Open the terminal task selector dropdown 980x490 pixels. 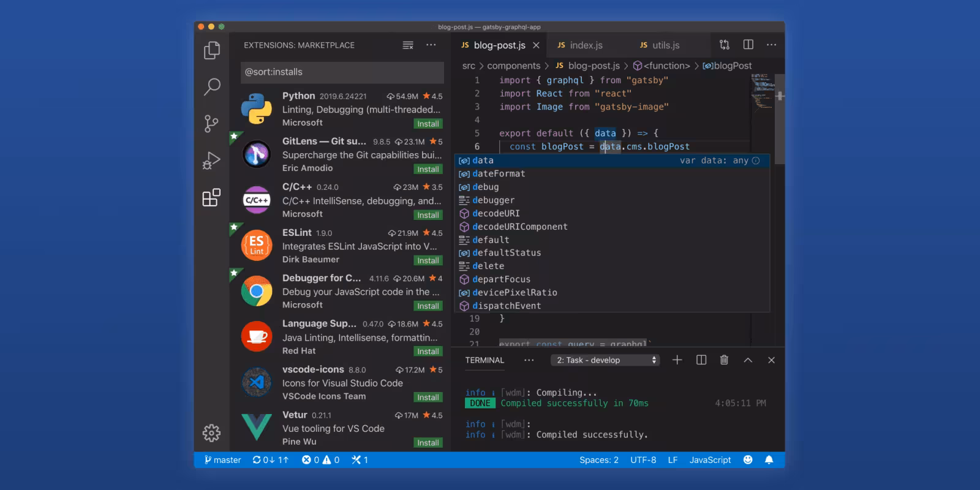coord(605,360)
